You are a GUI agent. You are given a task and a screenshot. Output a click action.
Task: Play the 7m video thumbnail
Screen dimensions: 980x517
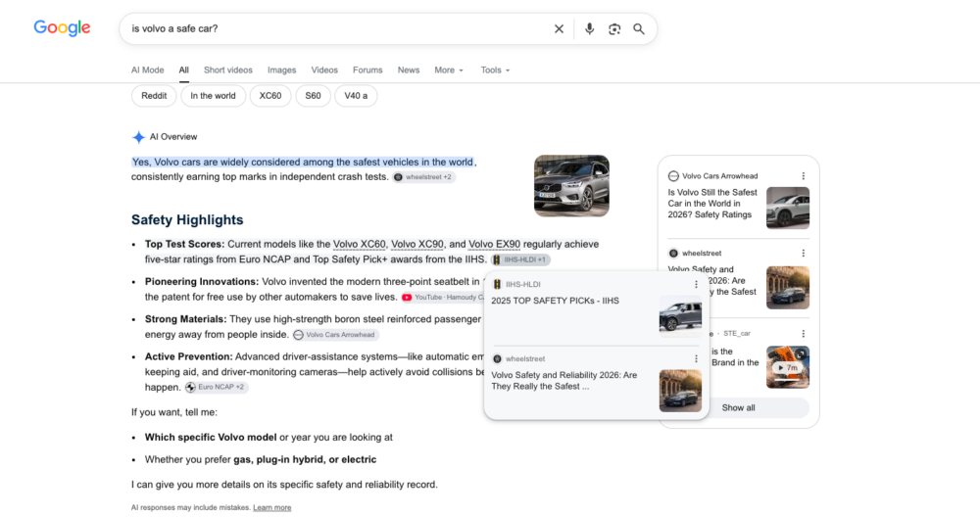pyautogui.click(x=788, y=367)
